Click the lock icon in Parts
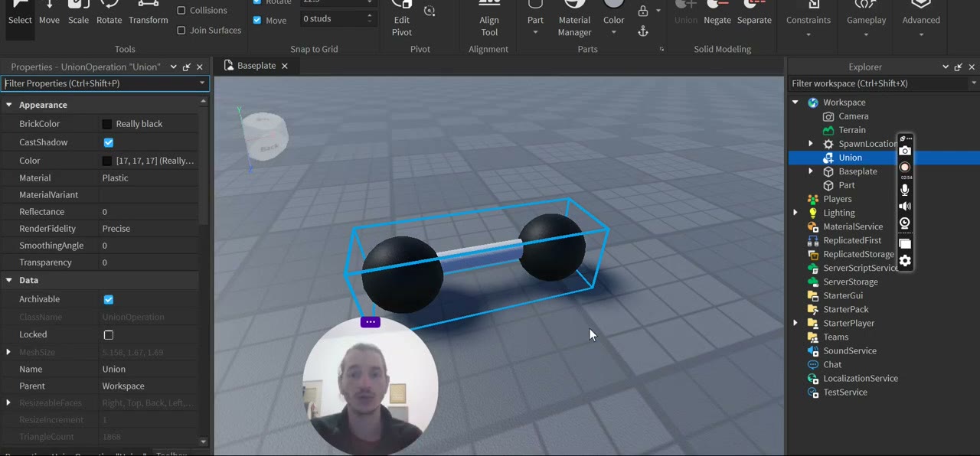The height and width of the screenshot is (456, 980). 643,11
